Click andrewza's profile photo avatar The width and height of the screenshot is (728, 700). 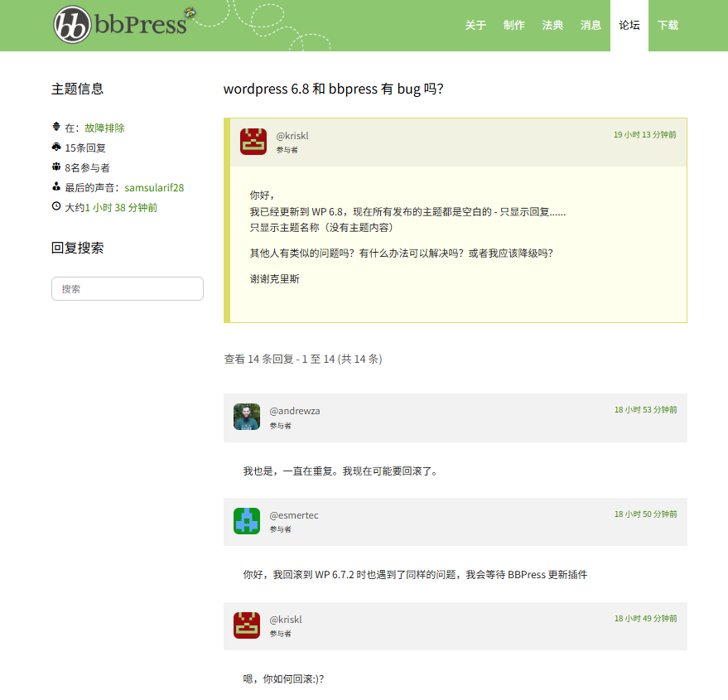(247, 417)
